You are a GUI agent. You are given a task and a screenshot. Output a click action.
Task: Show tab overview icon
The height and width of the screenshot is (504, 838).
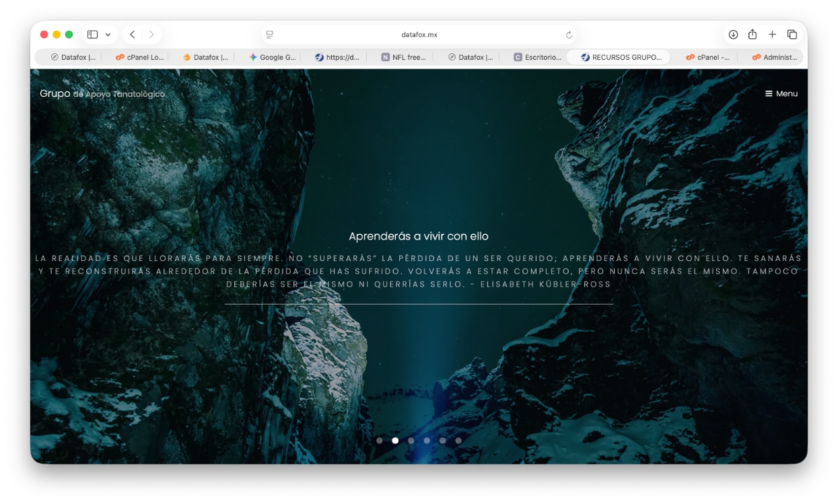(x=792, y=34)
